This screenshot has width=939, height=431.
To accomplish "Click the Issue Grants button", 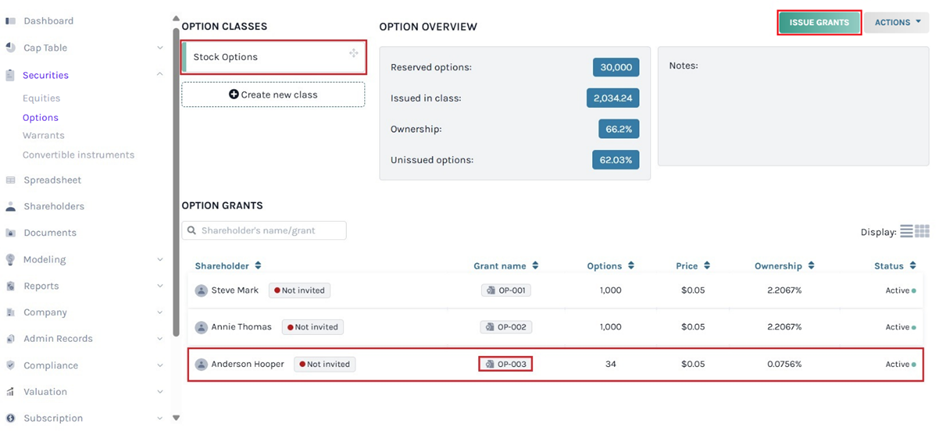I will (x=819, y=22).
